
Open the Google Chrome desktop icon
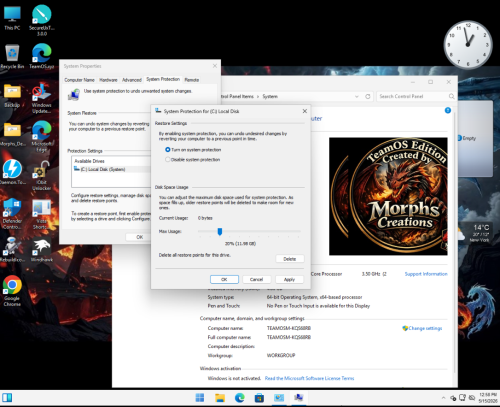12,291
